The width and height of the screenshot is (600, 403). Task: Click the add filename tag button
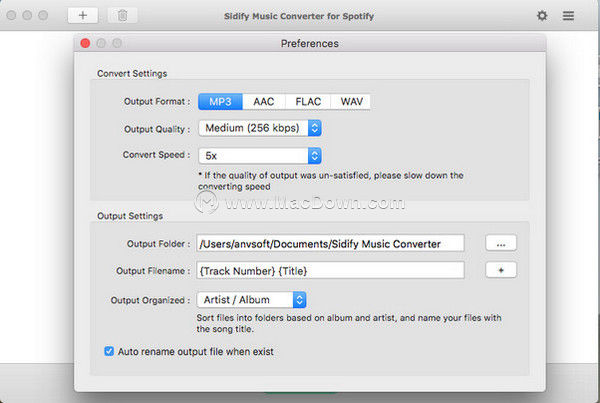tap(501, 270)
